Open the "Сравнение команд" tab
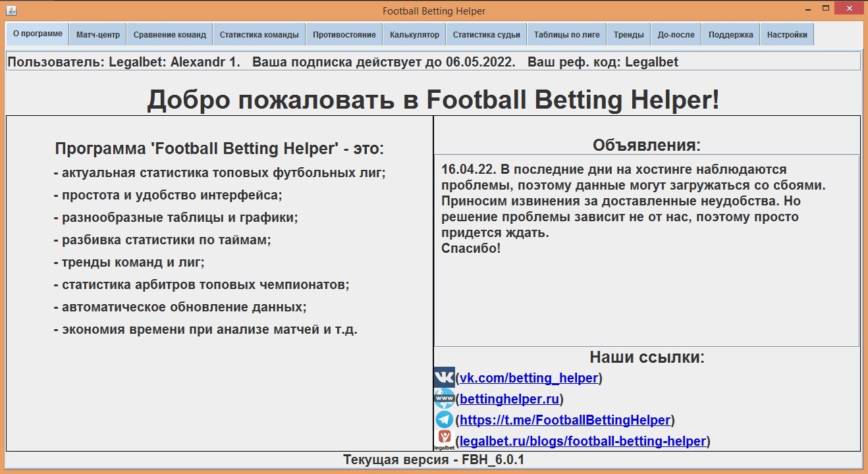This screenshot has height=474, width=868. pyautogui.click(x=170, y=35)
